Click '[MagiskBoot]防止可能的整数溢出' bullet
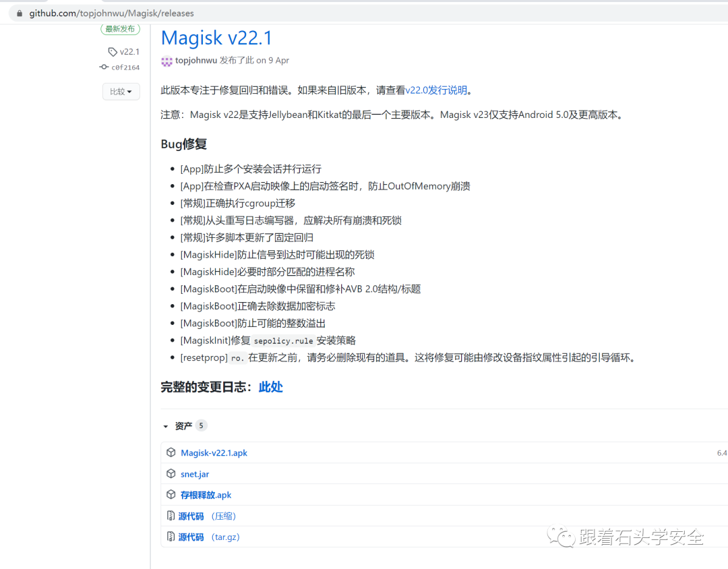 point(253,324)
